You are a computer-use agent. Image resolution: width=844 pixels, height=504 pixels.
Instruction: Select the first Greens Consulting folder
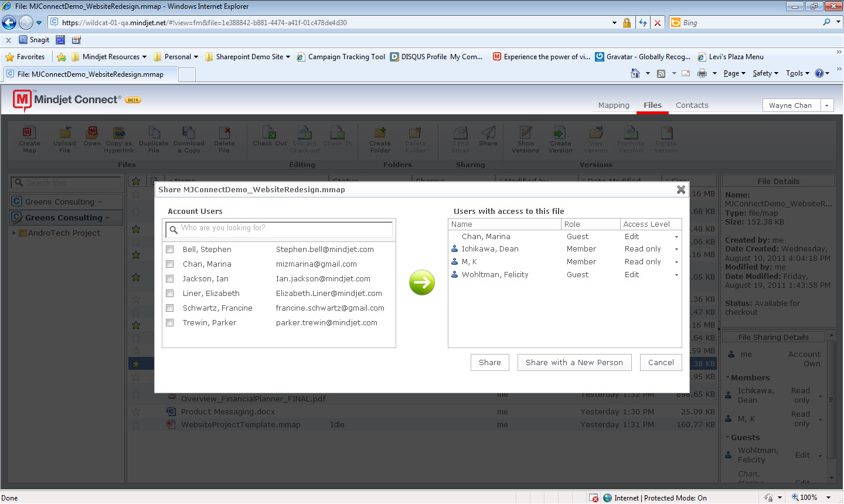[x=66, y=202]
